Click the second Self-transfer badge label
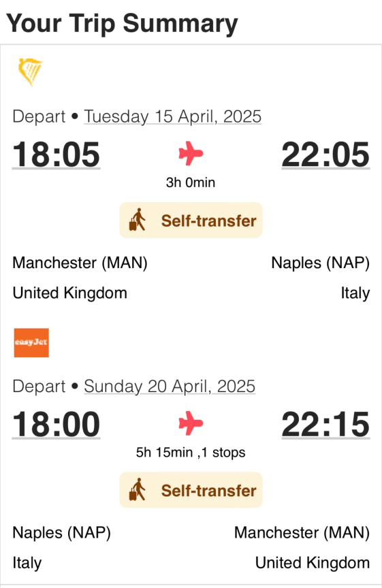This screenshot has height=588, width=382. pyautogui.click(x=208, y=491)
